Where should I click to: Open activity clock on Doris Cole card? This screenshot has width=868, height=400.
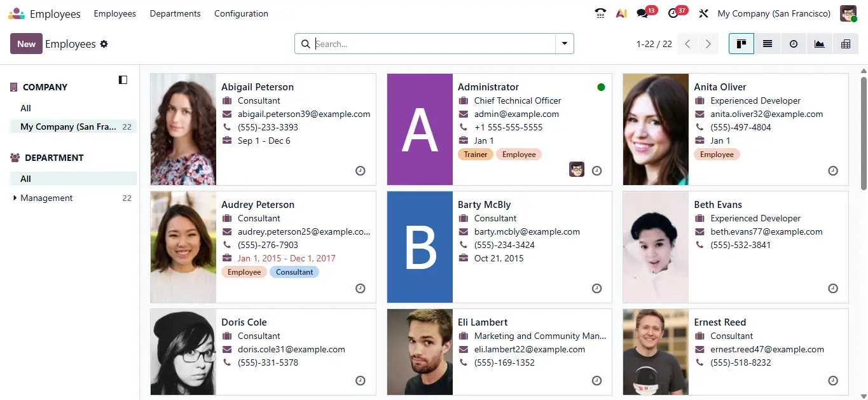point(361,380)
